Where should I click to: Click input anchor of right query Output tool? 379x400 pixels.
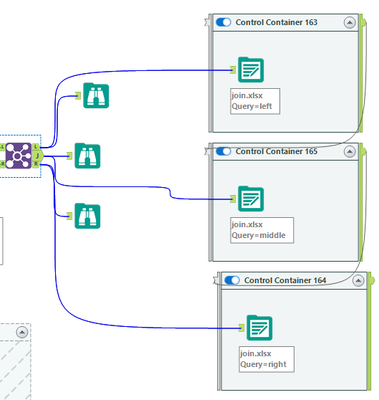(x=242, y=328)
